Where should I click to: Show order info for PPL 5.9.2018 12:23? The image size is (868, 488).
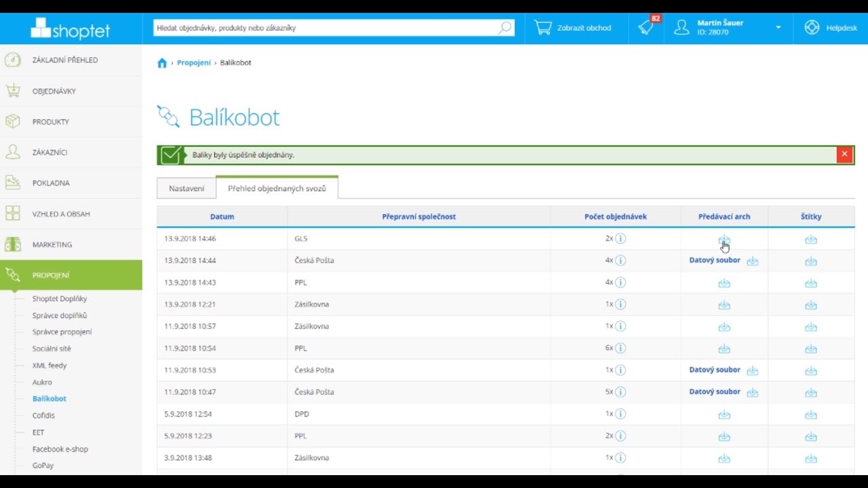coord(620,435)
